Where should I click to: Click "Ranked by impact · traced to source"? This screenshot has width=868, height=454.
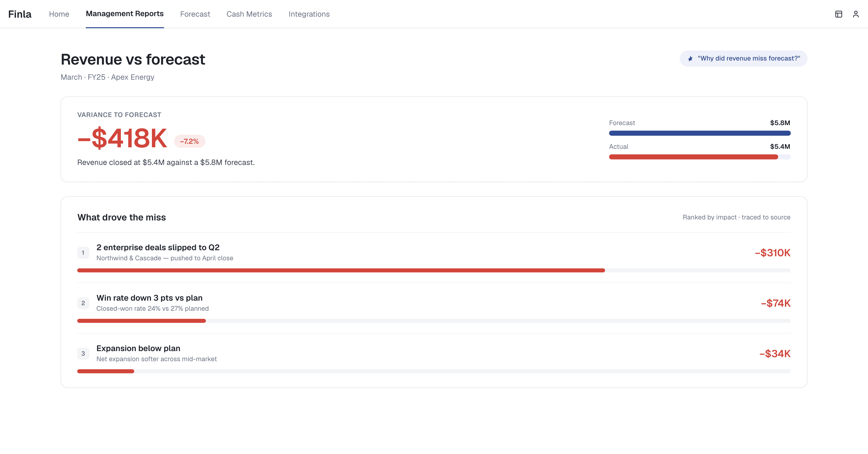(x=736, y=218)
